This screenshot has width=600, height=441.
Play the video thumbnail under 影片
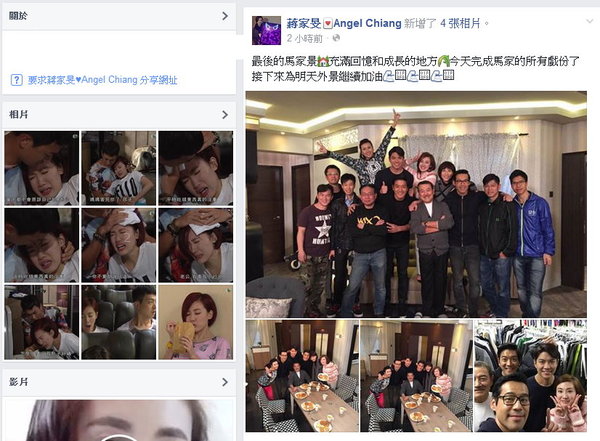tap(119, 420)
